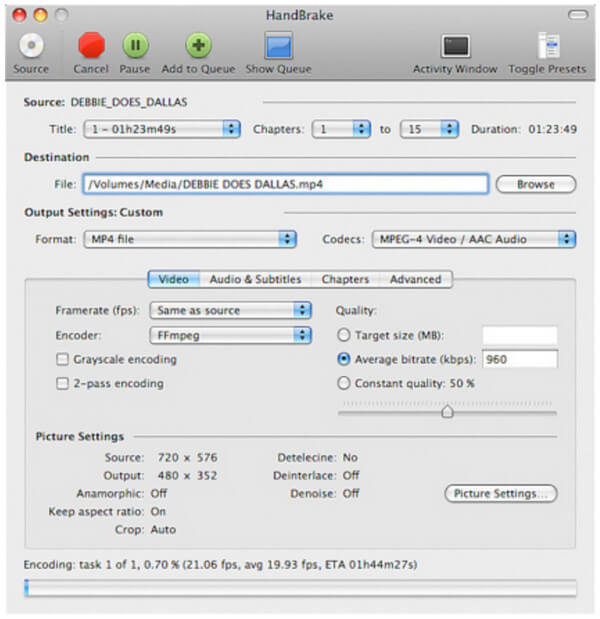Open the Codecs dropdown MPEG-4 Video / AAC Audio
600x619 pixels.
click(474, 239)
